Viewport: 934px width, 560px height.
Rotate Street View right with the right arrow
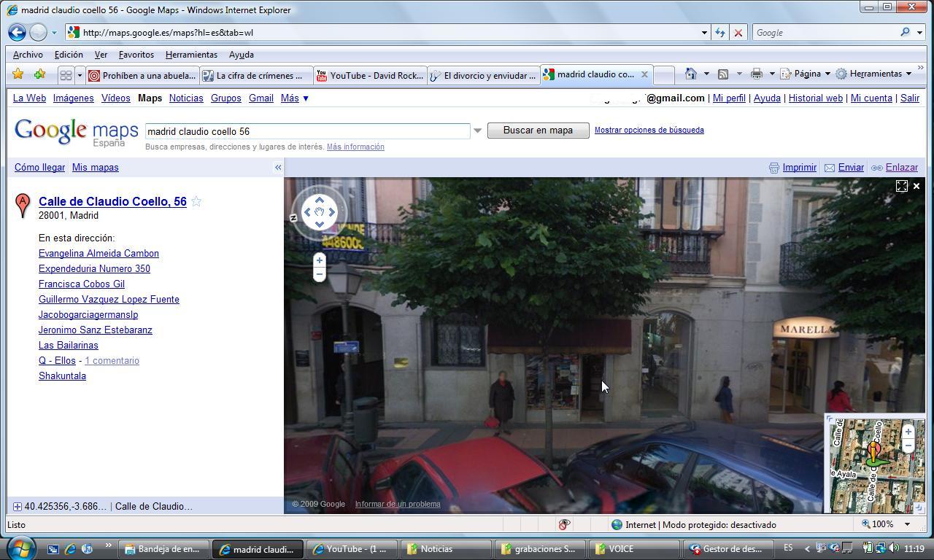click(332, 212)
